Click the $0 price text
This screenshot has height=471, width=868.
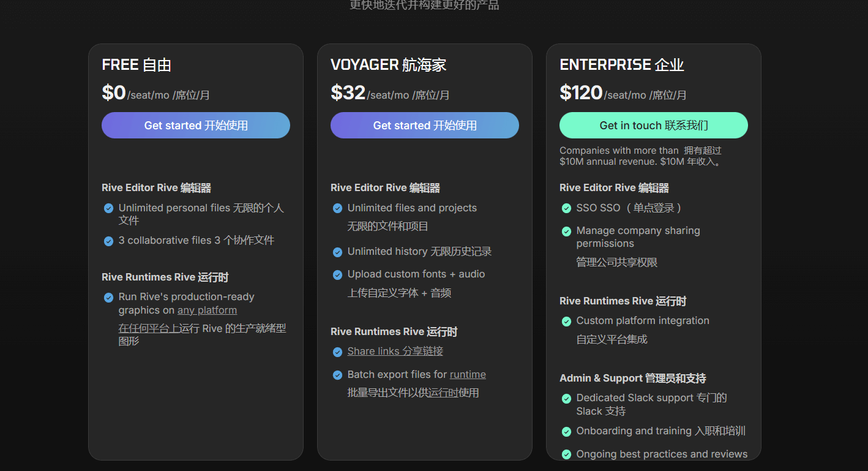(114, 92)
